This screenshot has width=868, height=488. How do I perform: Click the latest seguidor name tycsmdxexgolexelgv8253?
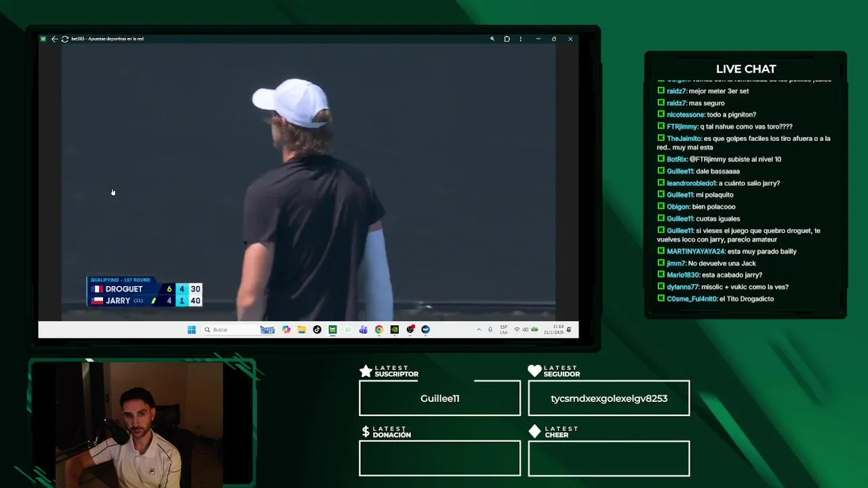(x=609, y=399)
